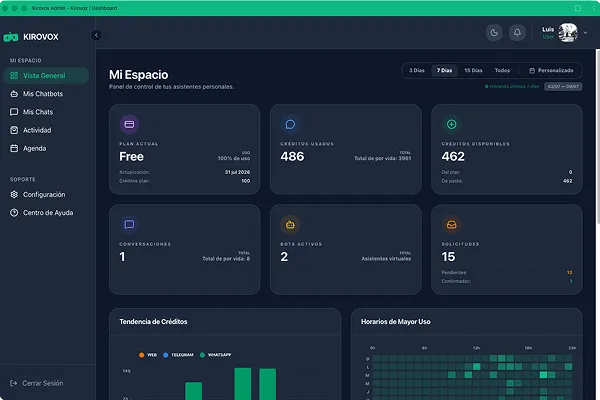Viewport: 600px width, 400px height.
Task: Toggle dark mode with the moon icon
Action: [494, 33]
